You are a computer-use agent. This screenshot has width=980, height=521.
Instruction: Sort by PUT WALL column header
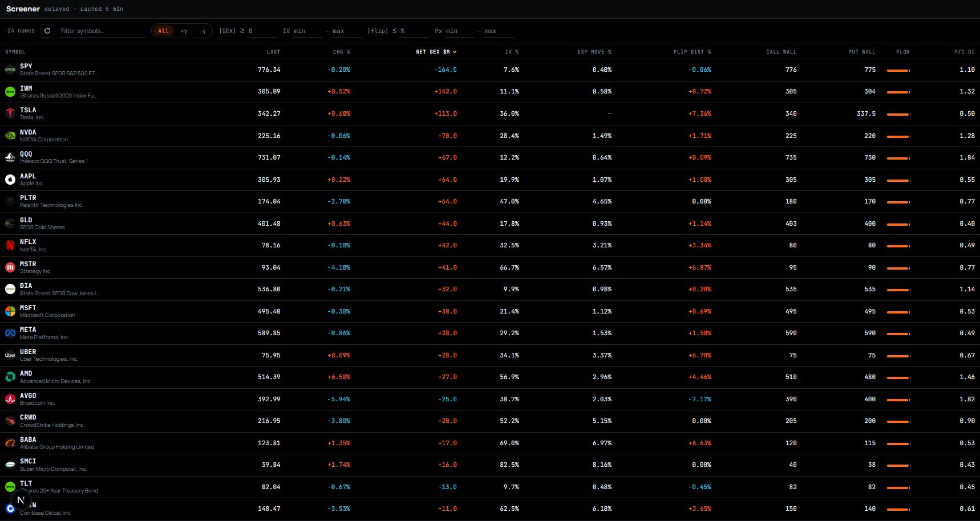[862, 52]
